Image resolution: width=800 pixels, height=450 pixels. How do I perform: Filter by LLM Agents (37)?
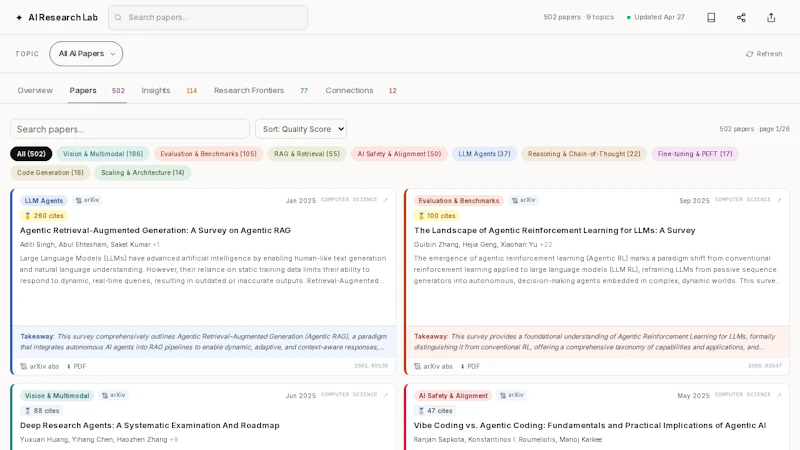click(x=484, y=154)
